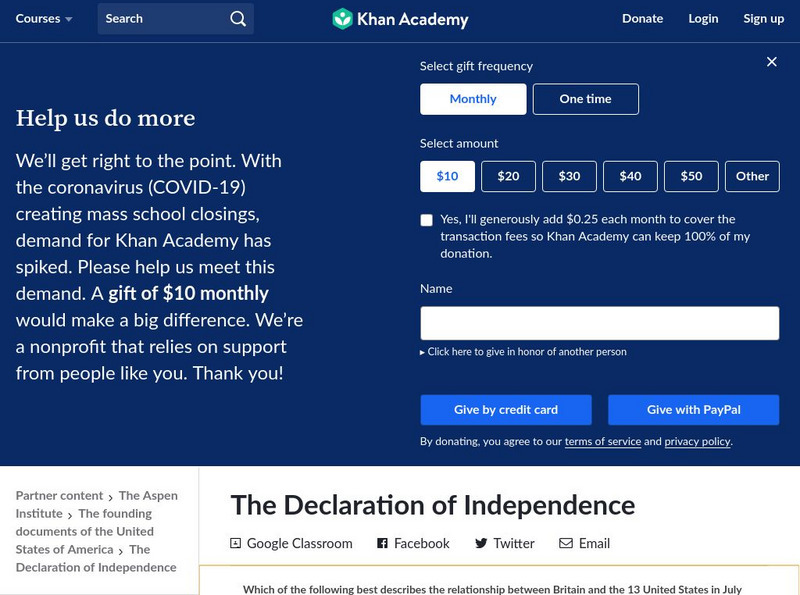The height and width of the screenshot is (595, 800).
Task: Switch gift frequency to One time
Action: coord(587,99)
